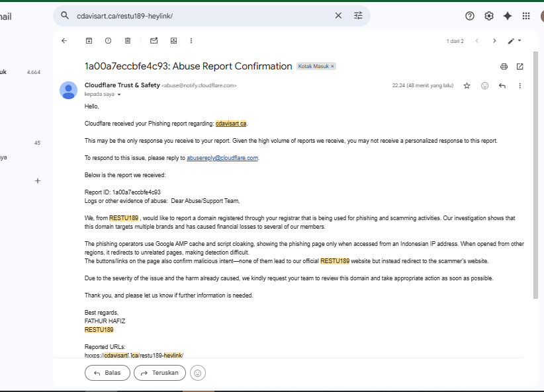
Task: Click the sender name Cloudflare Trust & Safety
Action: (122, 85)
